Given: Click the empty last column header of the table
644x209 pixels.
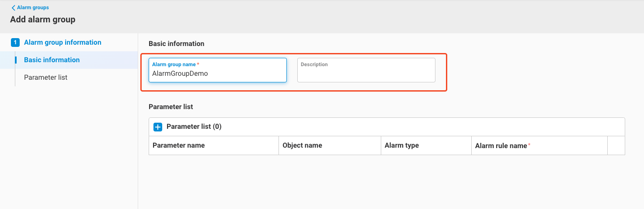Looking at the screenshot, I should click(616, 145).
